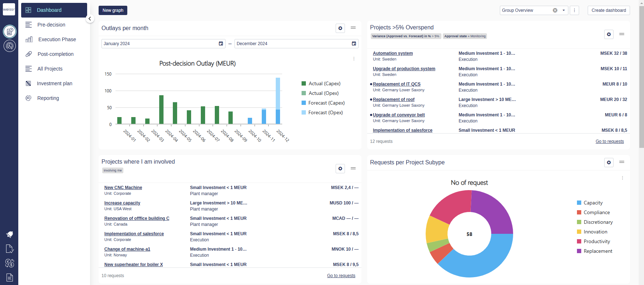Click the Reporting pie chart icon
Image resolution: width=644 pixels, height=285 pixels.
28,98
